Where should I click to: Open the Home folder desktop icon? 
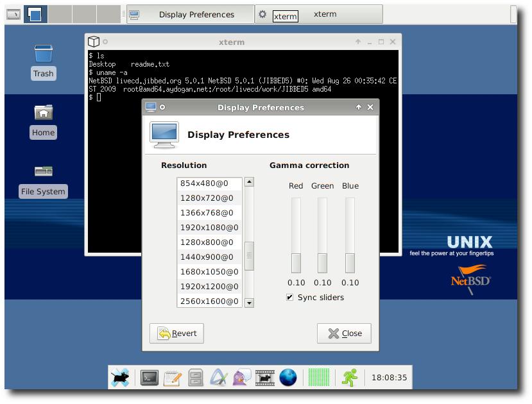click(x=44, y=122)
